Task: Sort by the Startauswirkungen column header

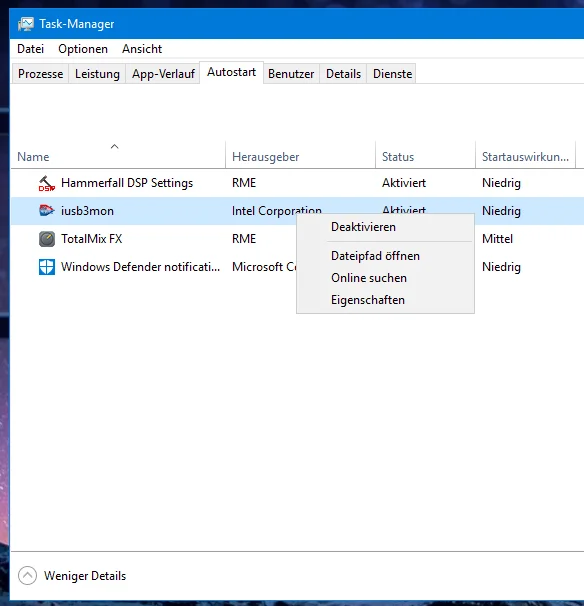Action: (x=525, y=157)
